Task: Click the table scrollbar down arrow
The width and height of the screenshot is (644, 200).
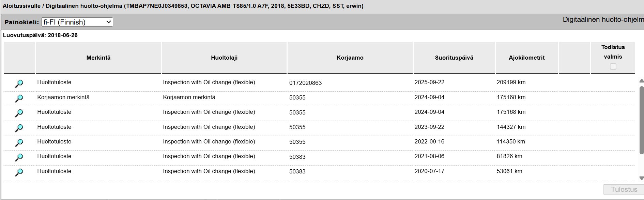Action: (642, 178)
